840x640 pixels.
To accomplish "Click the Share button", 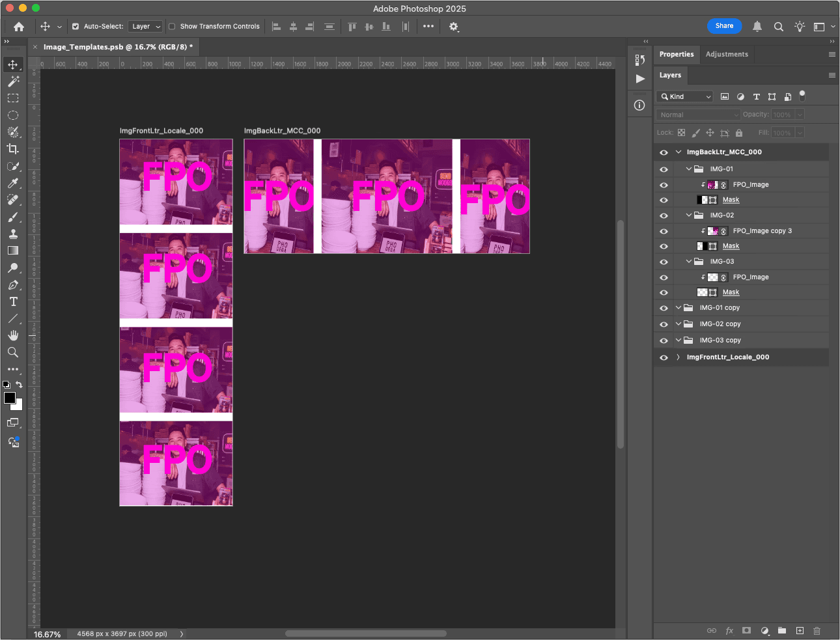I will pyautogui.click(x=724, y=26).
